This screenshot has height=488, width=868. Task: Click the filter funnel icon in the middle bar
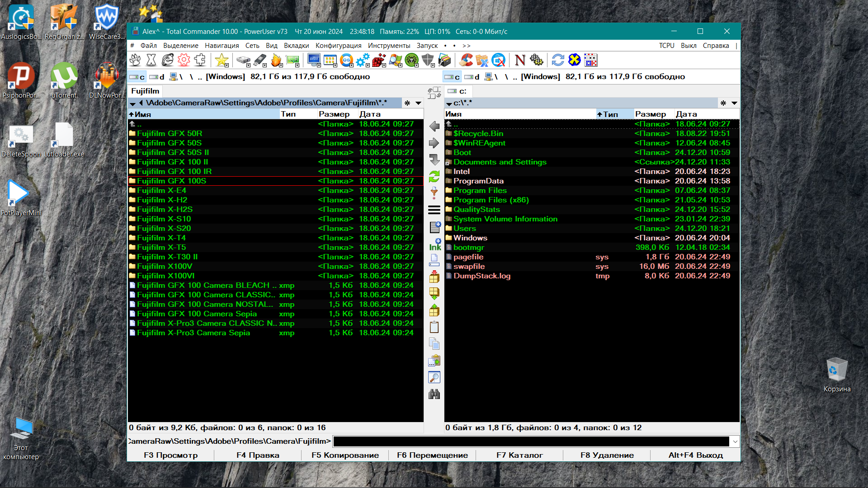pos(434,193)
